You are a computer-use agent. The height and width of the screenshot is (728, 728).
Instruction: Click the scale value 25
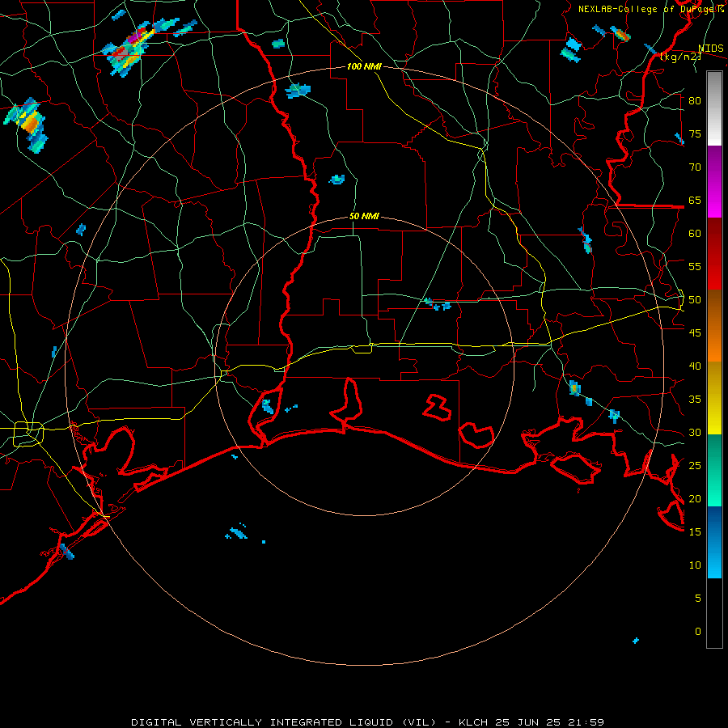(695, 466)
